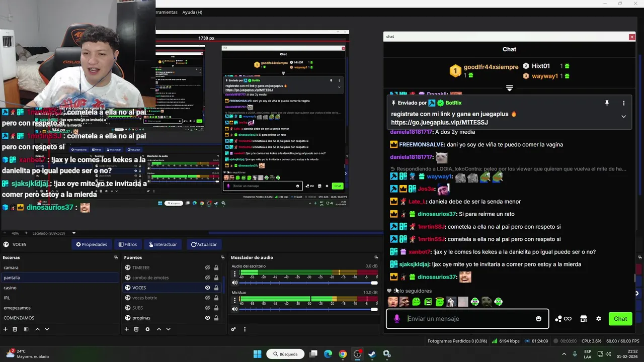Pop out the Escenas dock
Image resolution: width=644 pixels, height=362 pixels.
pos(116,257)
